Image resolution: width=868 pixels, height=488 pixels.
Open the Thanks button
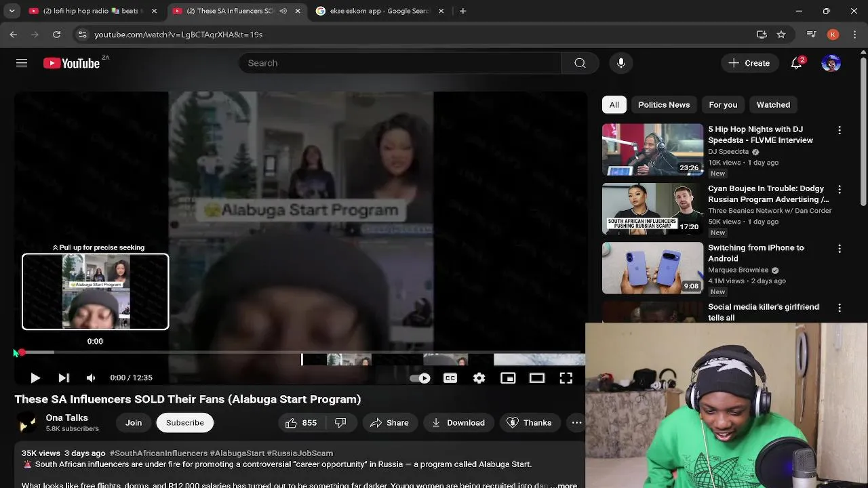tap(530, 423)
